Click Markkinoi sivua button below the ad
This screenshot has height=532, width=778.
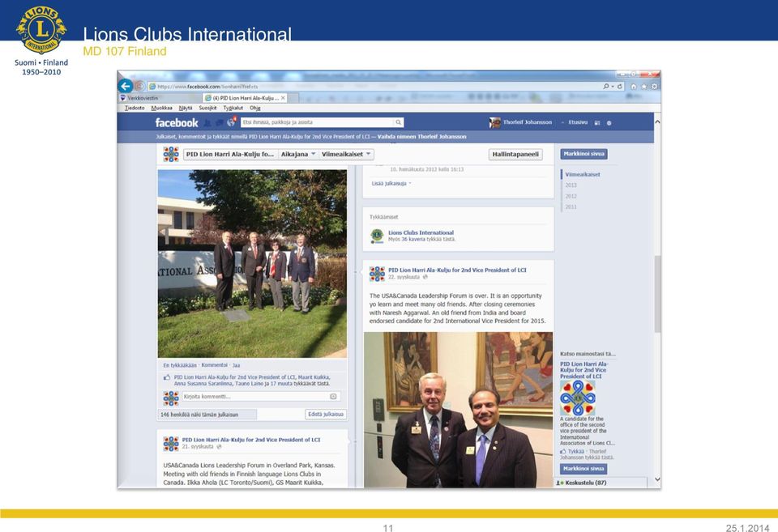[x=583, y=469]
